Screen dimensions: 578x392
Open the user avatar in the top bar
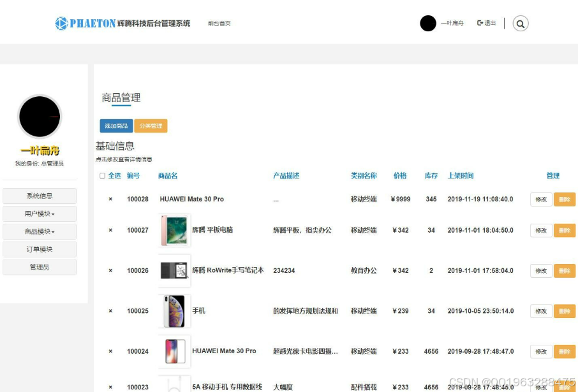pyautogui.click(x=427, y=23)
